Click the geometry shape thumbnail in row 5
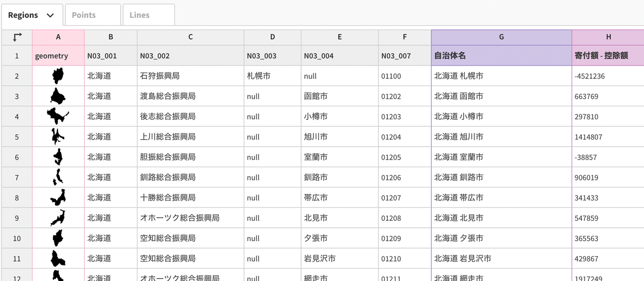The width and height of the screenshot is (644, 281). pos(58,136)
